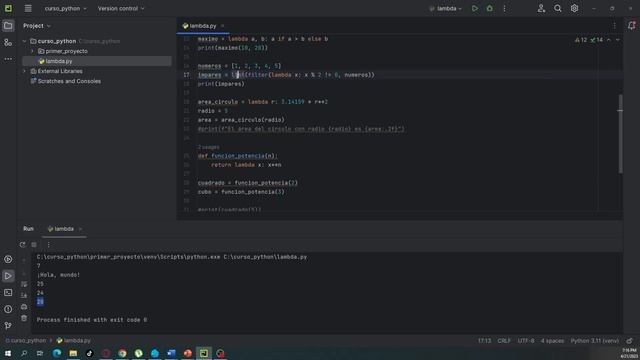Click lambda.py breadcrumb in status bar
640x360 pixels.
(73, 340)
